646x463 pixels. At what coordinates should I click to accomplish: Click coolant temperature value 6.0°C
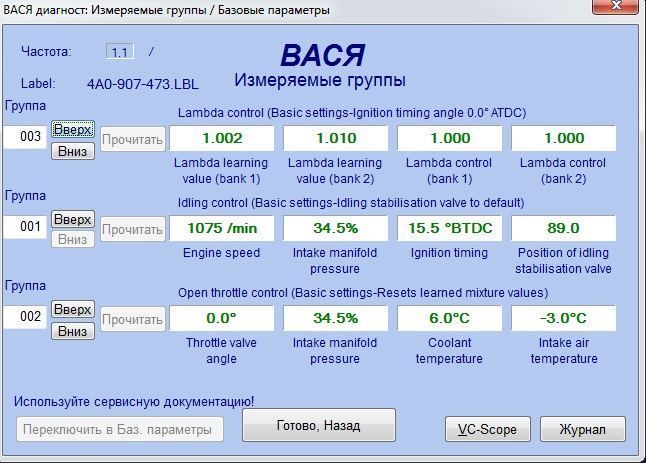[449, 318]
